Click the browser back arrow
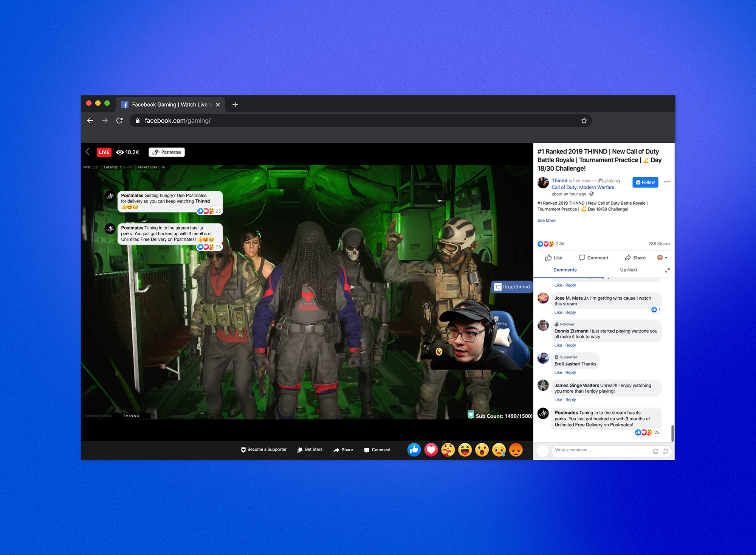756x555 pixels. (x=90, y=120)
